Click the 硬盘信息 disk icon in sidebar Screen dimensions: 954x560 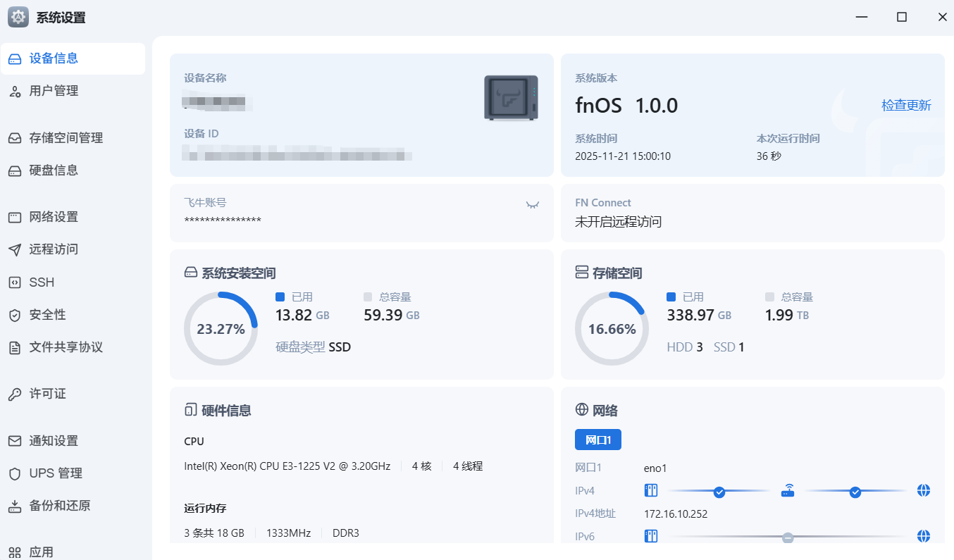15,170
